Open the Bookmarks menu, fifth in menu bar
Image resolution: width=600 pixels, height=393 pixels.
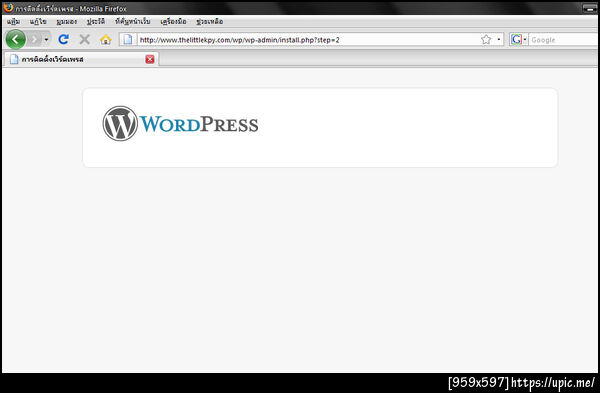[133, 21]
